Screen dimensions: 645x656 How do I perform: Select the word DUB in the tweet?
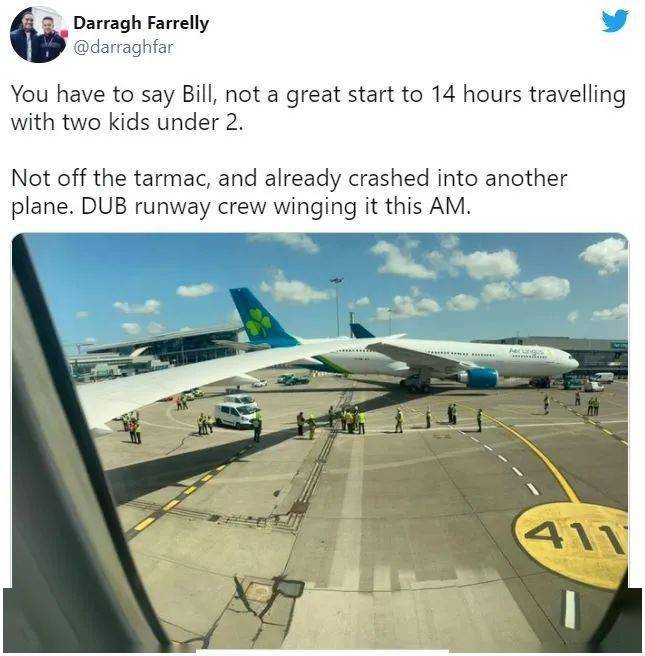[x=104, y=206]
